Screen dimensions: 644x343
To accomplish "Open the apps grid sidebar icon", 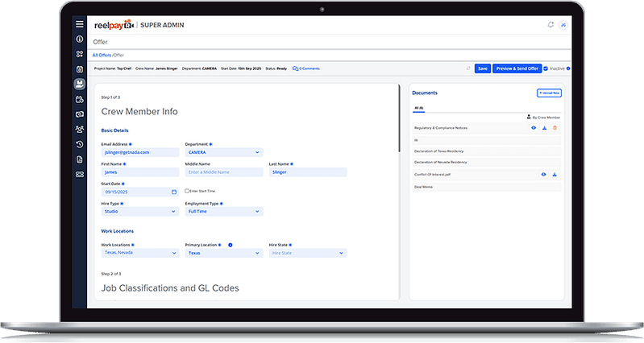I will click(x=79, y=54).
